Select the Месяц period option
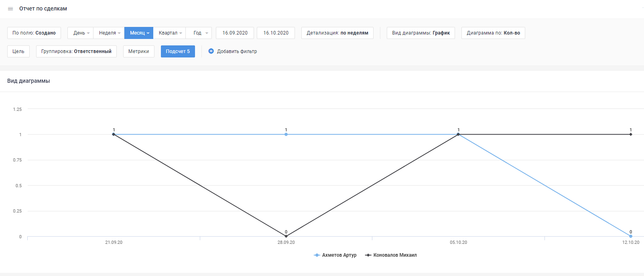Viewport: 644px width, 276px height. tap(139, 33)
